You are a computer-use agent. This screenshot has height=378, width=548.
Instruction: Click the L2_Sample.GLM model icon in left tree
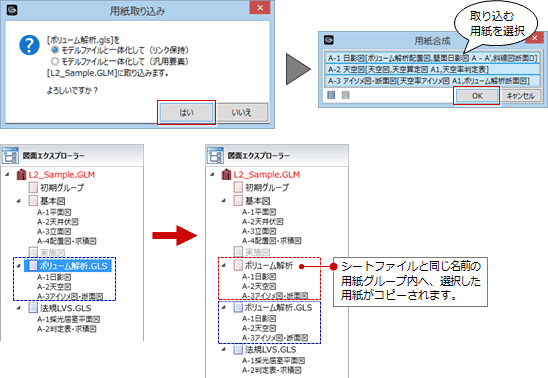22,174
